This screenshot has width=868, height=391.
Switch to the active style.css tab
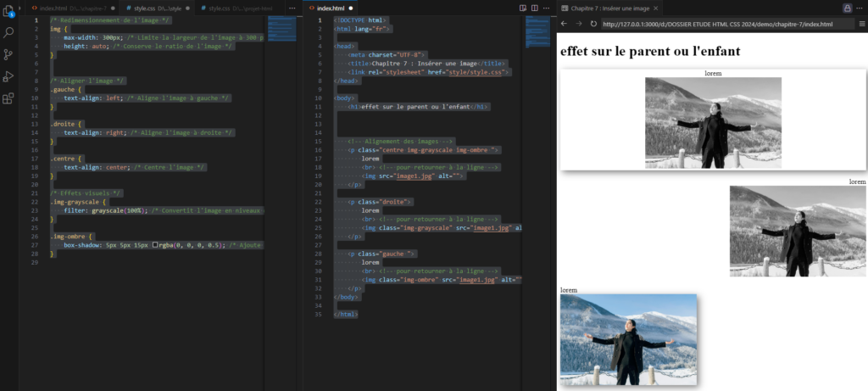point(157,7)
